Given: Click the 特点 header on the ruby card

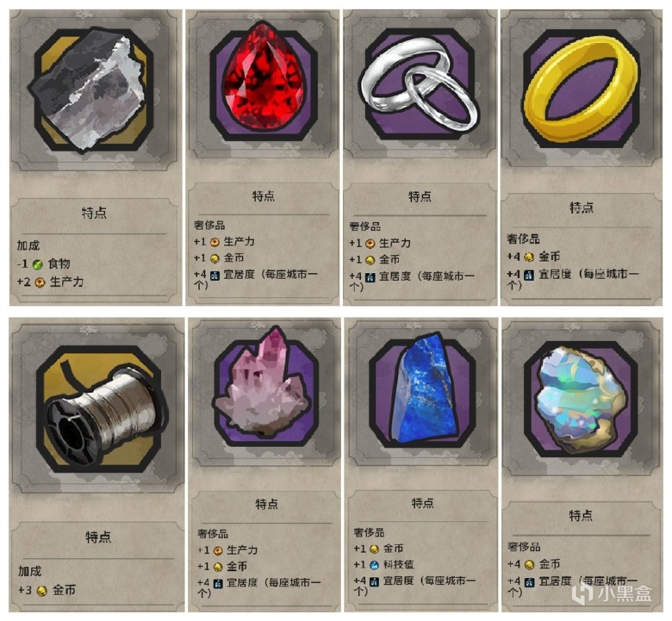Looking at the screenshot, I should 263,196.
